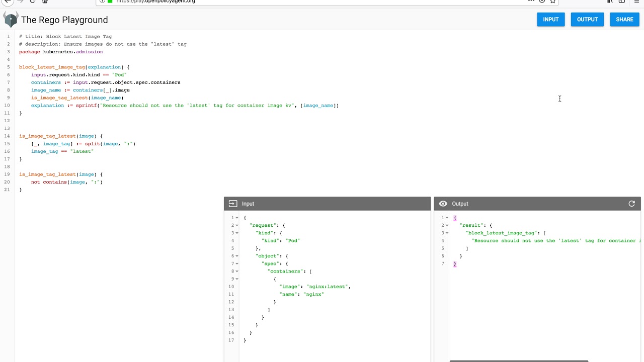This screenshot has width=644, height=362.
Task: Collapse the Input "kind" object fold arrow on line 3
Action: pyautogui.click(x=237, y=233)
